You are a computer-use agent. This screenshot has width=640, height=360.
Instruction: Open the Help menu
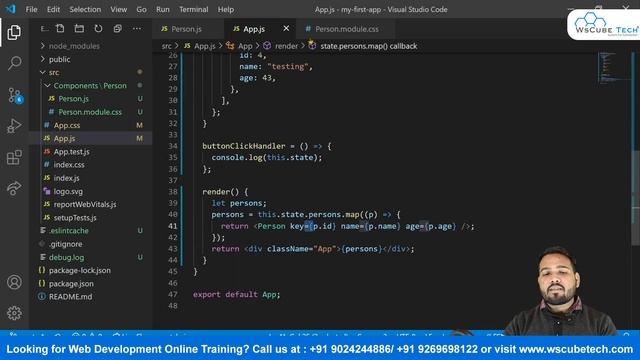click(226, 9)
